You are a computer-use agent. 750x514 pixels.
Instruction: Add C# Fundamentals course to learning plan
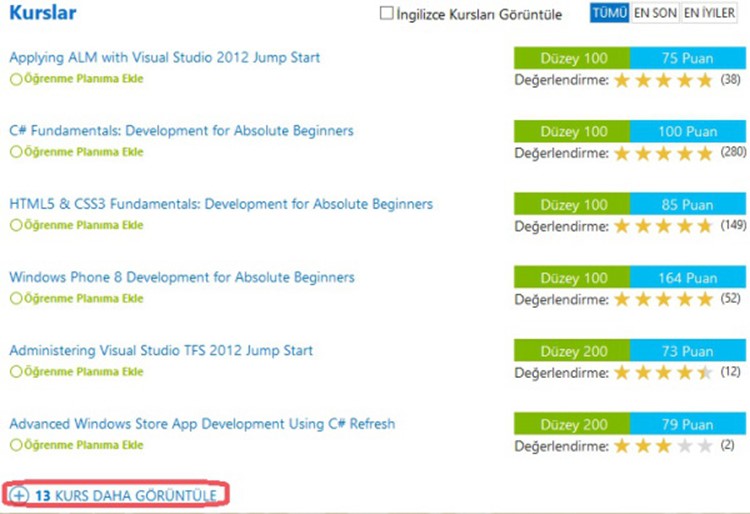pos(77,152)
